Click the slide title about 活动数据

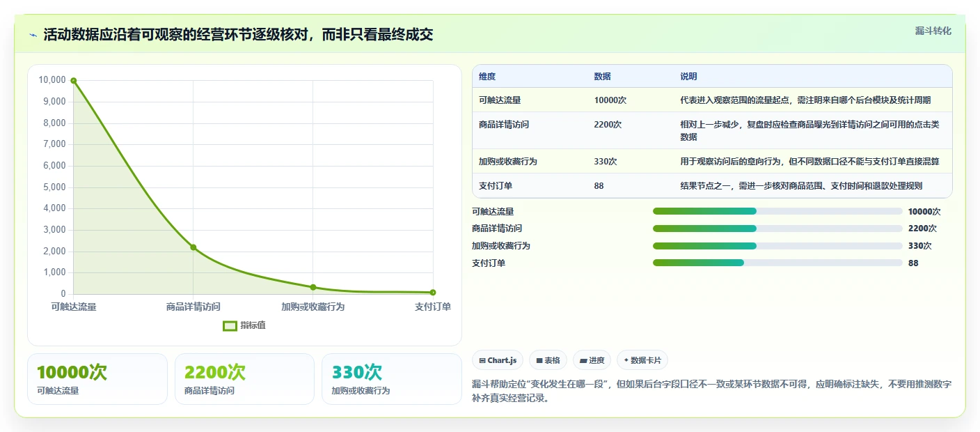coord(238,35)
